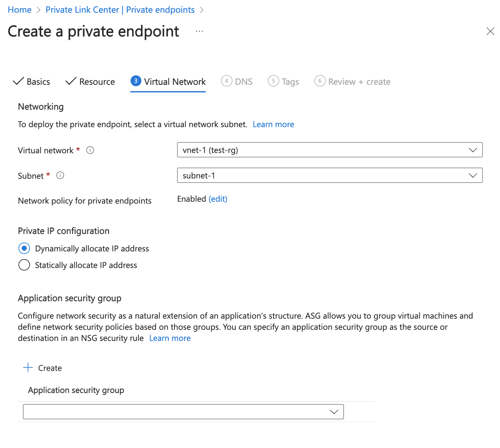500x448 pixels.
Task: Return Home via the breadcrumb link
Action: [19, 10]
